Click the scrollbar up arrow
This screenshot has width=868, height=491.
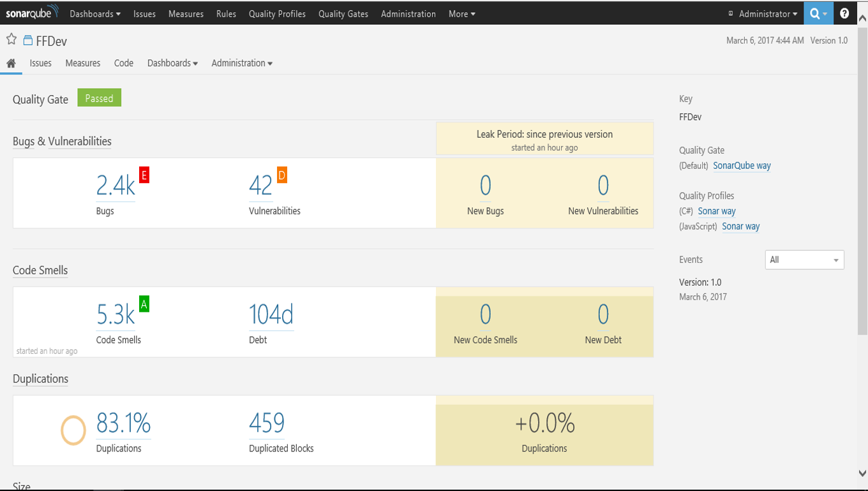point(862,18)
